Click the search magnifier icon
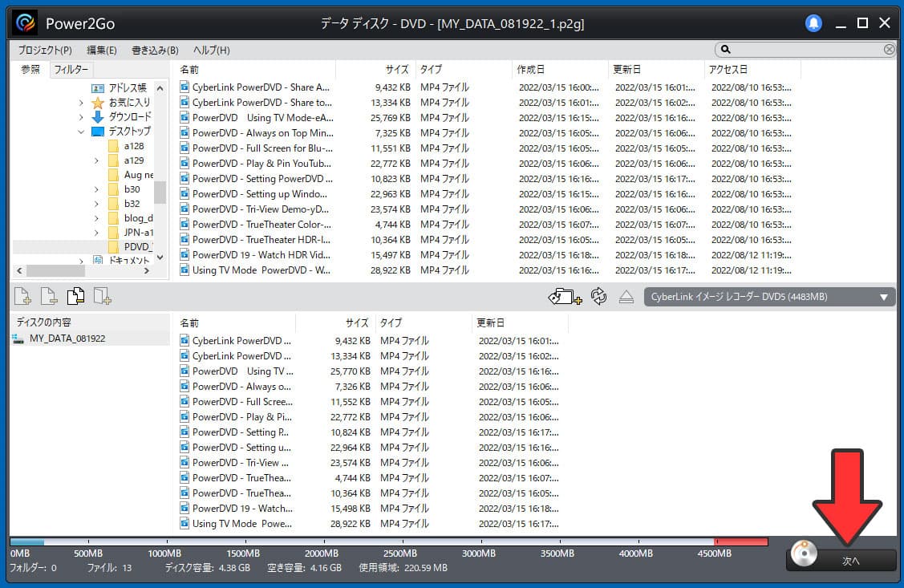 pos(726,50)
